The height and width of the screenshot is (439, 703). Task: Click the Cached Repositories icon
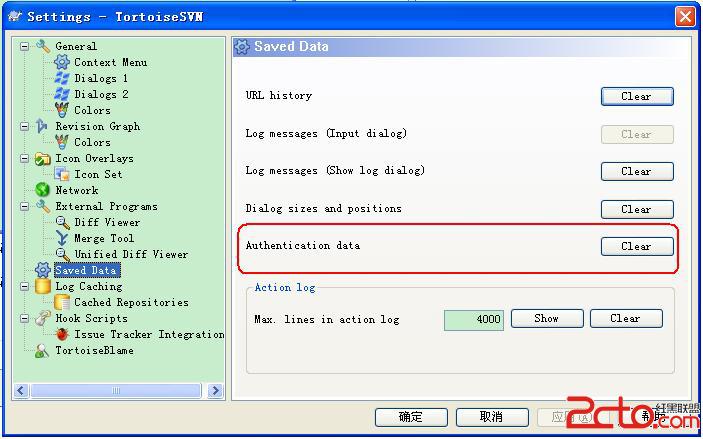click(x=62, y=302)
